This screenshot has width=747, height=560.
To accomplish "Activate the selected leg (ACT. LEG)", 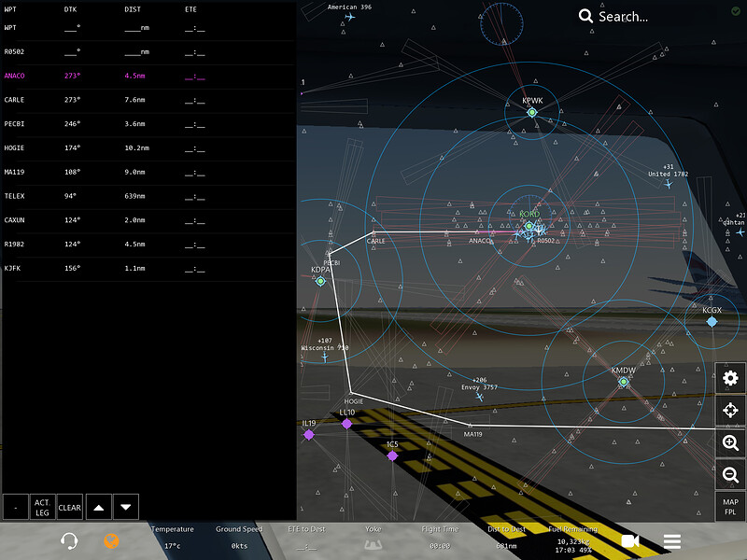I will coord(42,507).
